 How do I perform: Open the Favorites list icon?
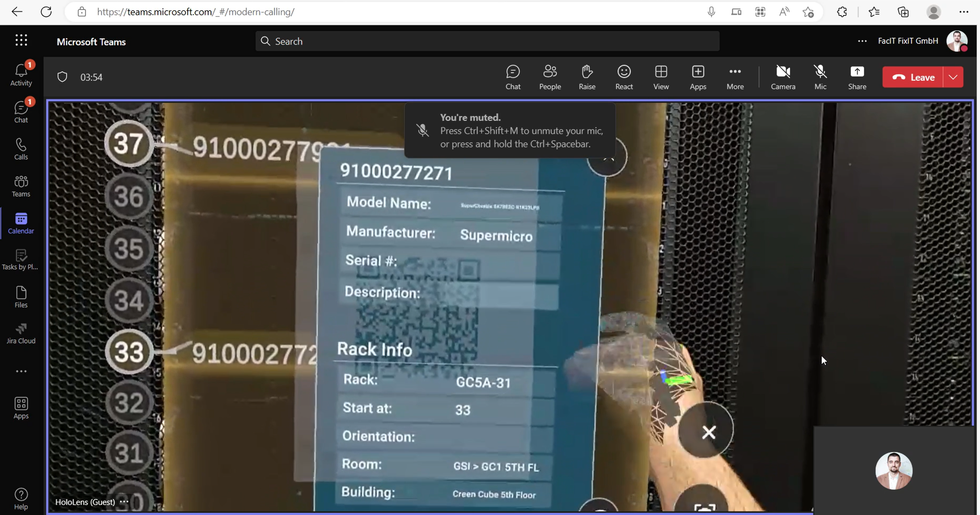[874, 12]
